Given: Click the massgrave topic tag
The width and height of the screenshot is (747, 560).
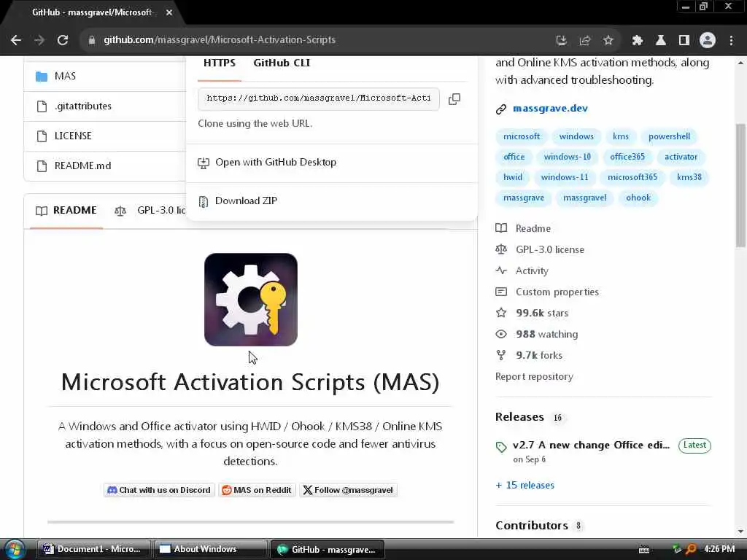Looking at the screenshot, I should (x=524, y=198).
